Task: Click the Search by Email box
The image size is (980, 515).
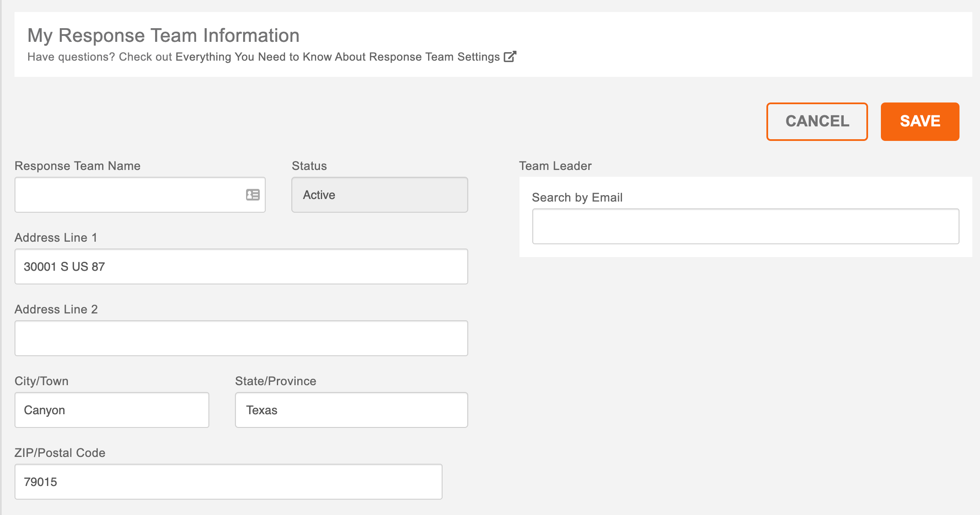Action: 745,226
